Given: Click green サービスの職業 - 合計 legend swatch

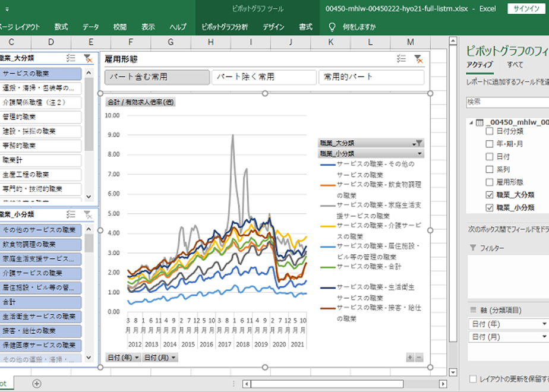Looking at the screenshot, I should coord(328,267).
